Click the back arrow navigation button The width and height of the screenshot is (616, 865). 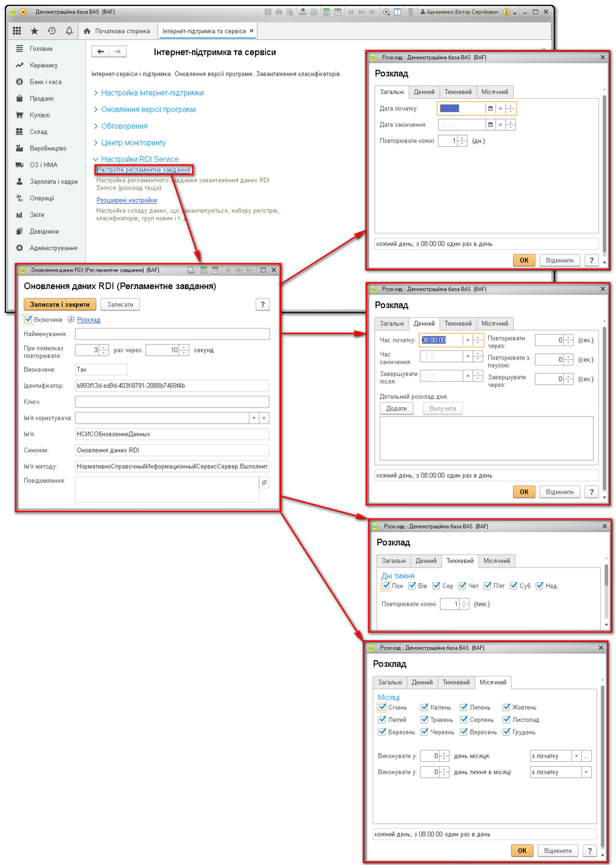pyautogui.click(x=101, y=52)
